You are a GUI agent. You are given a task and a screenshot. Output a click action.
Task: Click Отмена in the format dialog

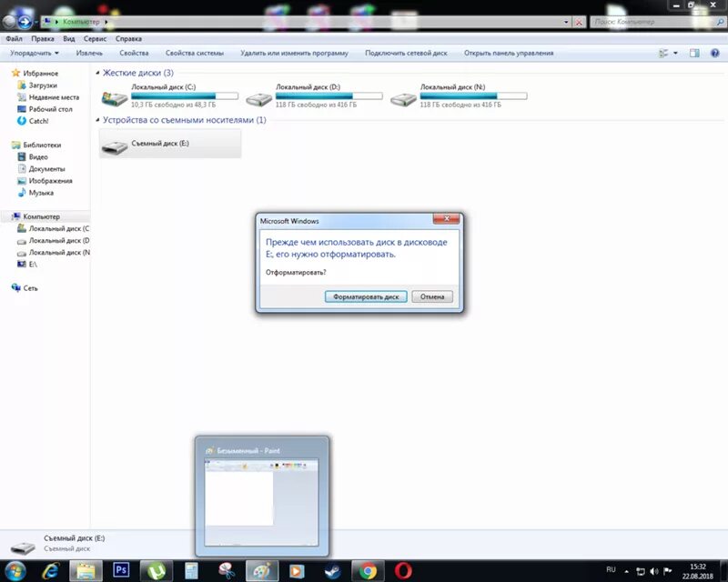(432, 296)
